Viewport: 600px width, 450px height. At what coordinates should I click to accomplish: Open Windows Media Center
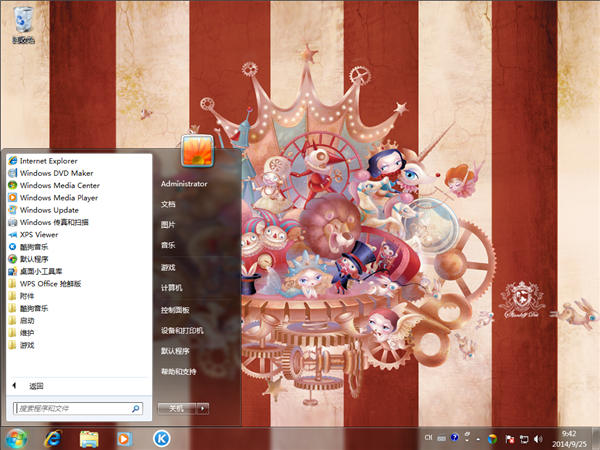59,185
